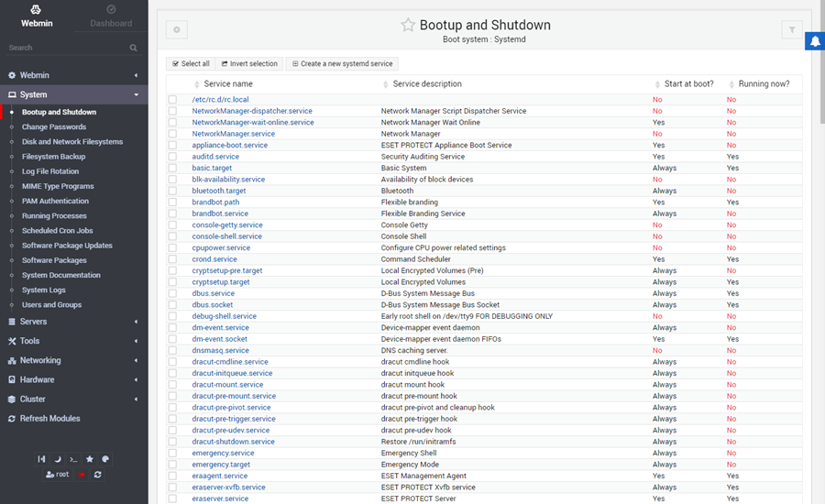
Task: Open the console-getty.service link
Action: pyautogui.click(x=226, y=225)
